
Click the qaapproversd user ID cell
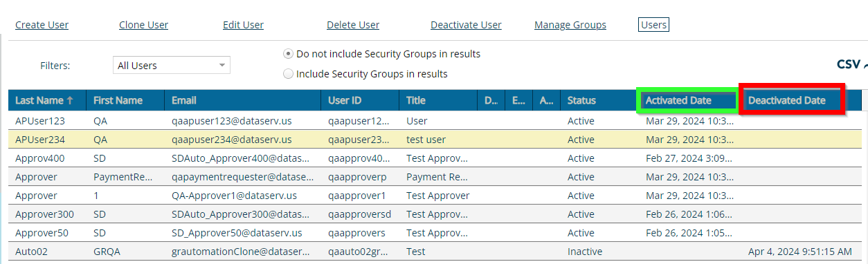(x=359, y=214)
